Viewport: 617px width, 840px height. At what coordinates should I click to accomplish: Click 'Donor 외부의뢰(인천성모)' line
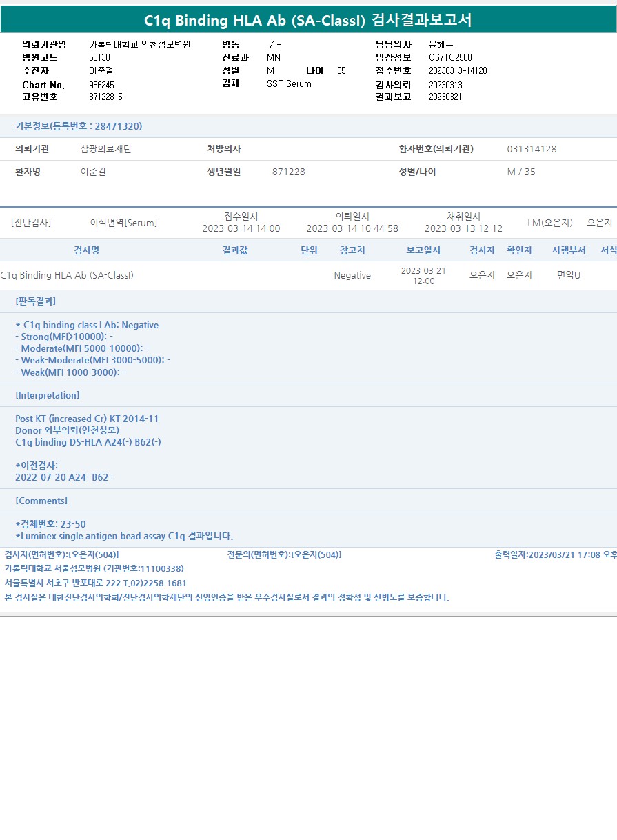point(68,430)
